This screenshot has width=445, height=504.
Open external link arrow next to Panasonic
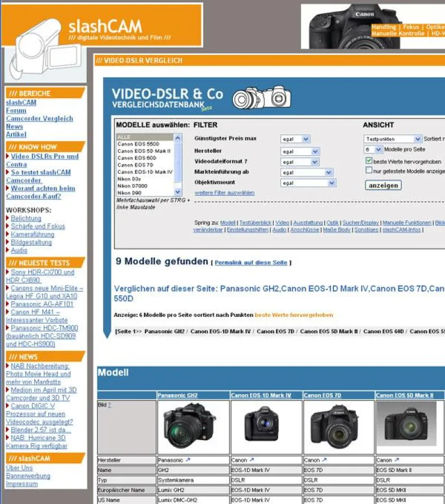coord(189,460)
